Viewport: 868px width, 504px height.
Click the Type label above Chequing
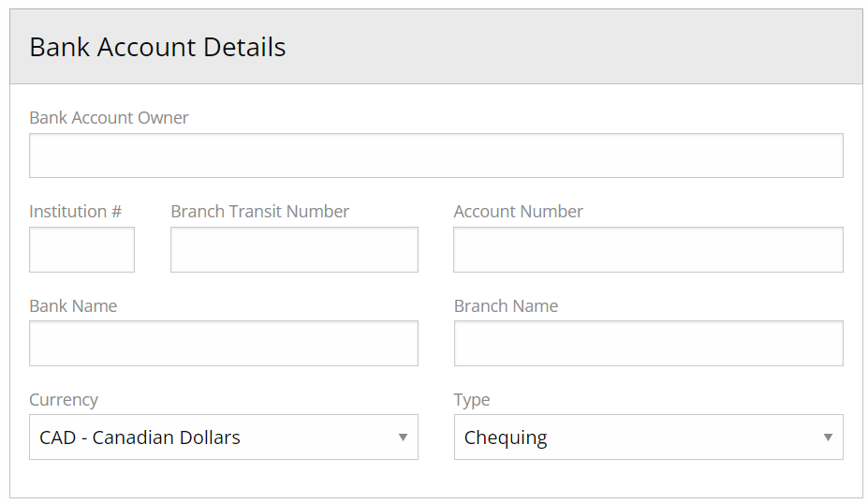[472, 400]
